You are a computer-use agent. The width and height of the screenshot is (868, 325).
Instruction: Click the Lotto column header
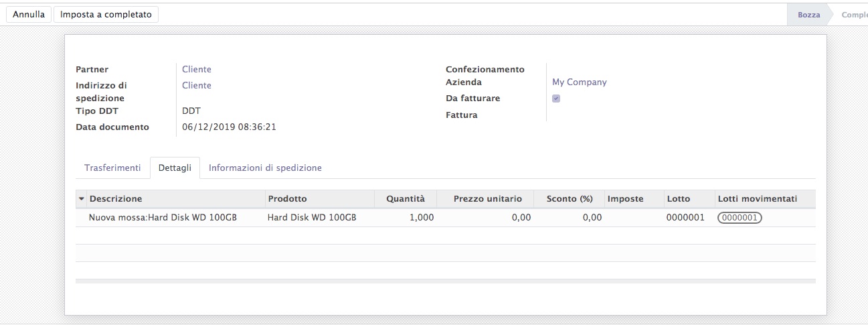[688, 199]
